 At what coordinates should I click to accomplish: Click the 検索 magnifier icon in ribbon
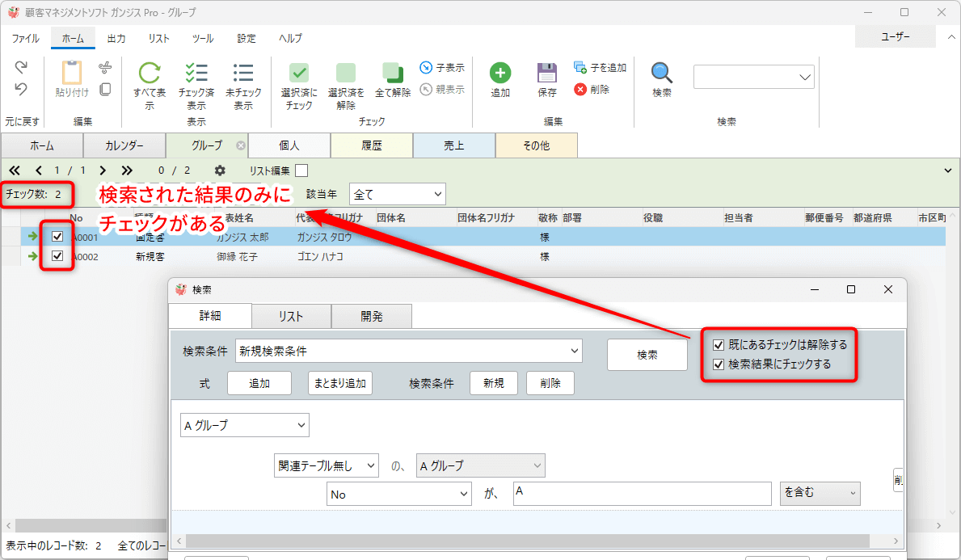point(662,74)
